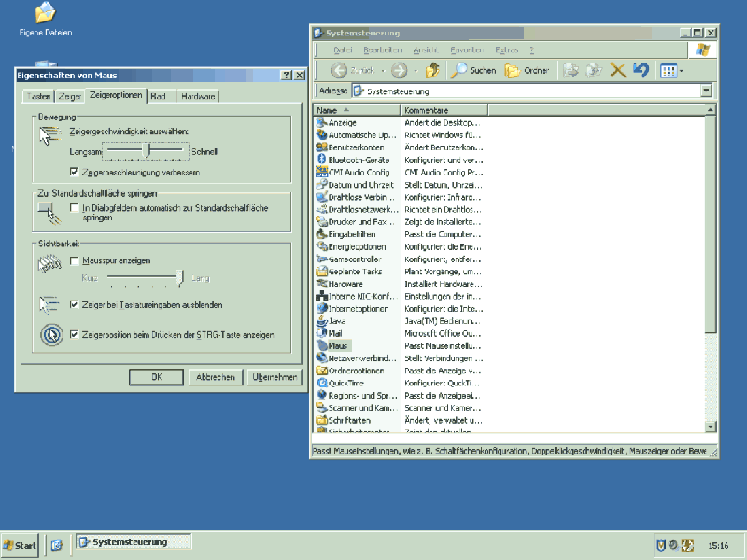Click the shield icon in system tray
Viewport: 747px width, 560px height.
661,545
